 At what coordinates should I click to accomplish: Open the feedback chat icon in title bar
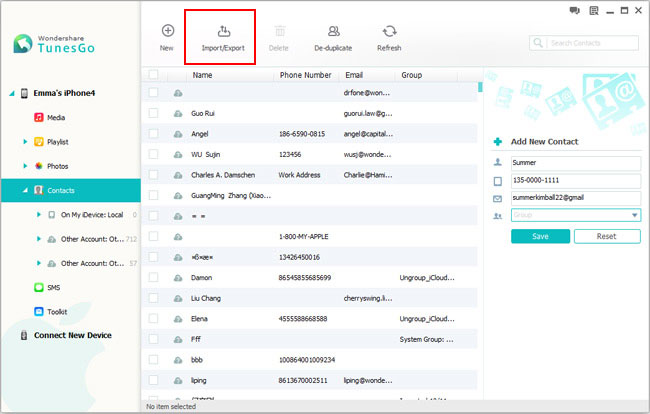[x=574, y=10]
